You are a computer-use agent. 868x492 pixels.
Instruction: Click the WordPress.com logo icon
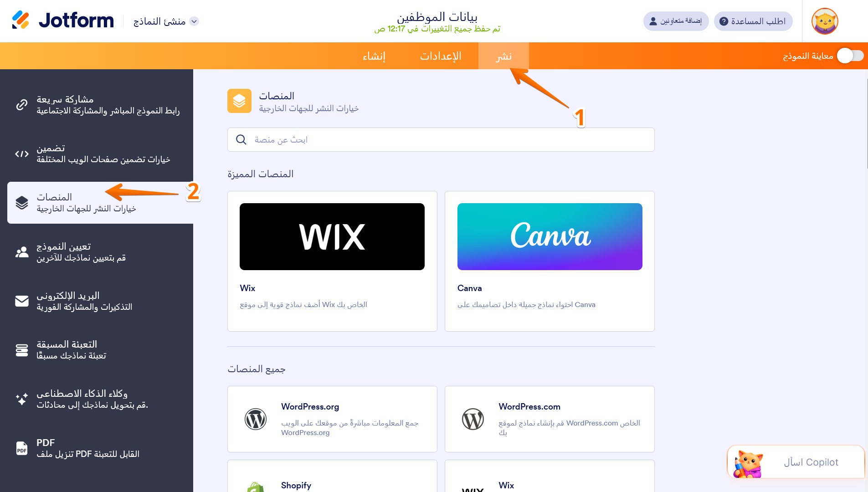tap(473, 419)
